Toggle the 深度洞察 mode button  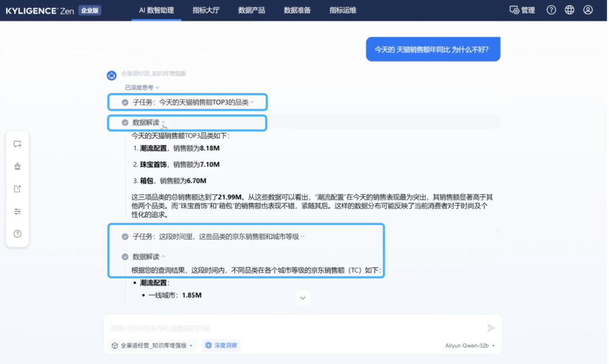point(221,345)
